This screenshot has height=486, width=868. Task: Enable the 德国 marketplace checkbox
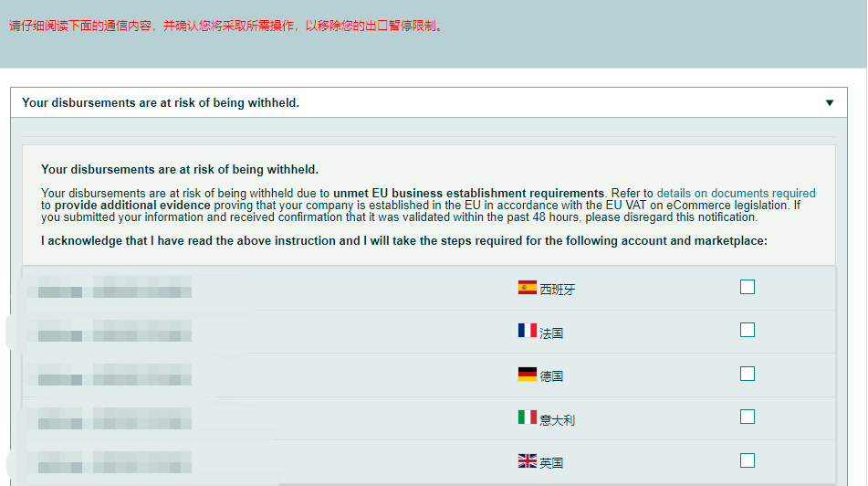[748, 374]
